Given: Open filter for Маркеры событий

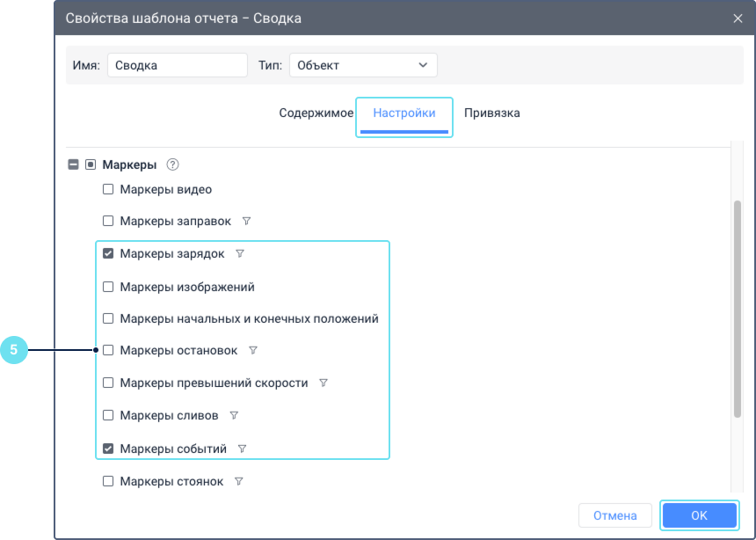Looking at the screenshot, I should click(243, 449).
